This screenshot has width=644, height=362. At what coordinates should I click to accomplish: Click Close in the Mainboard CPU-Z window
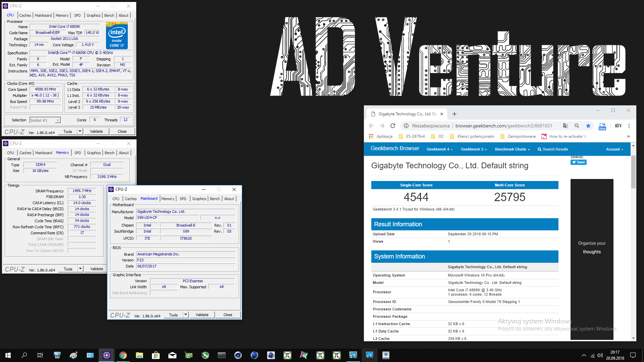[x=228, y=315]
